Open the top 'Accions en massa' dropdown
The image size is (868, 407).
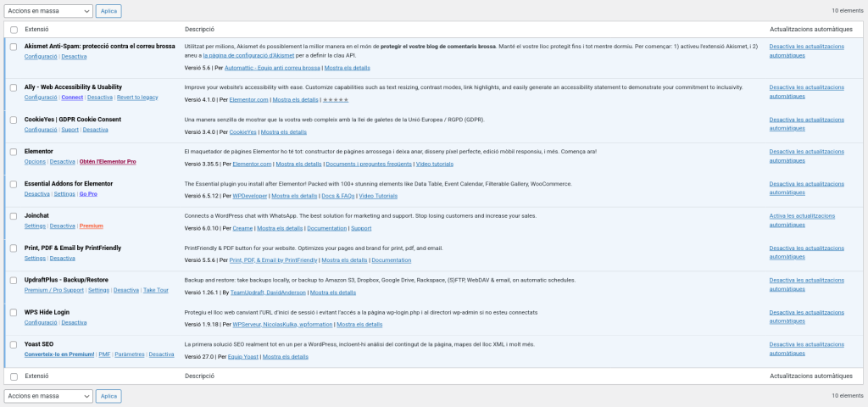(47, 11)
